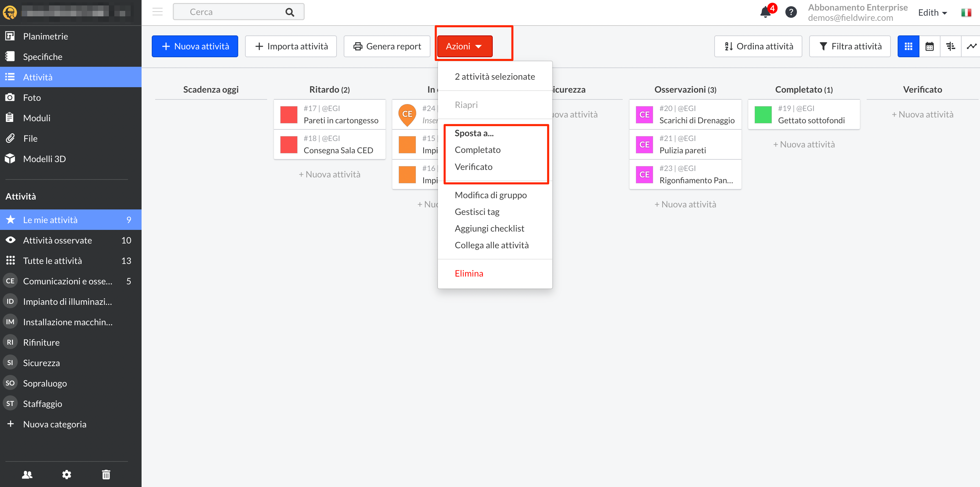
Task: Add Nuova attività in Osservazioni column
Action: click(x=685, y=204)
